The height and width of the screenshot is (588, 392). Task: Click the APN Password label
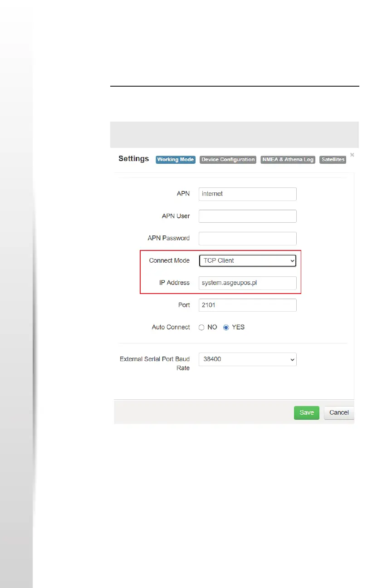pos(169,238)
